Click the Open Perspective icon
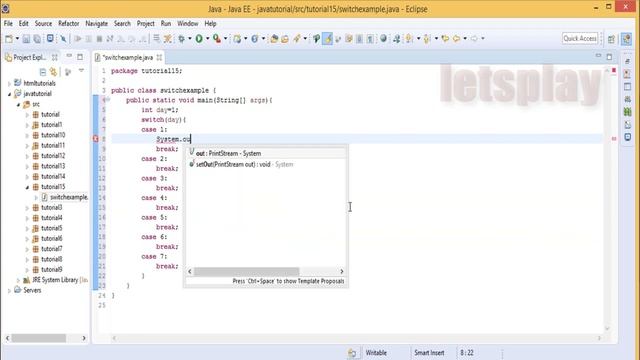This screenshot has width=640, height=360. click(611, 39)
